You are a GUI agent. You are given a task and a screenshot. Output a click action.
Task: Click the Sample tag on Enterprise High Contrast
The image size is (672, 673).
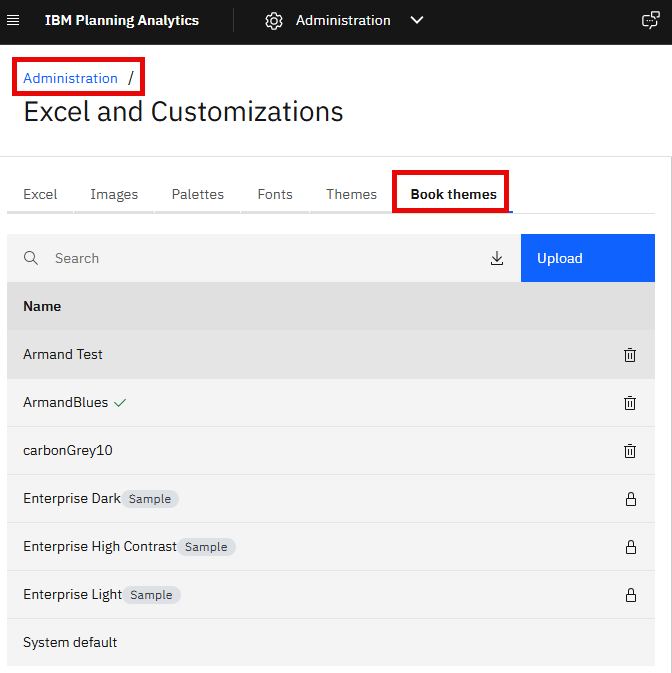206,547
